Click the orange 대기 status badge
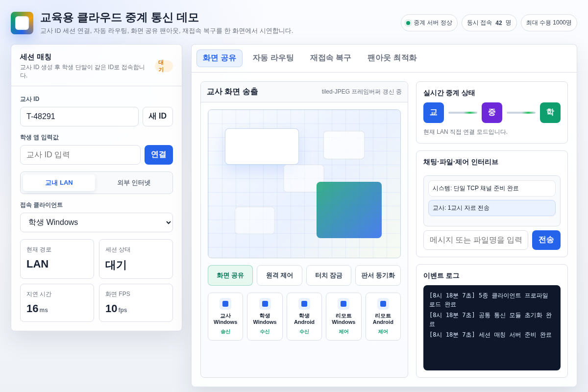This screenshot has width=588, height=392. (x=164, y=66)
